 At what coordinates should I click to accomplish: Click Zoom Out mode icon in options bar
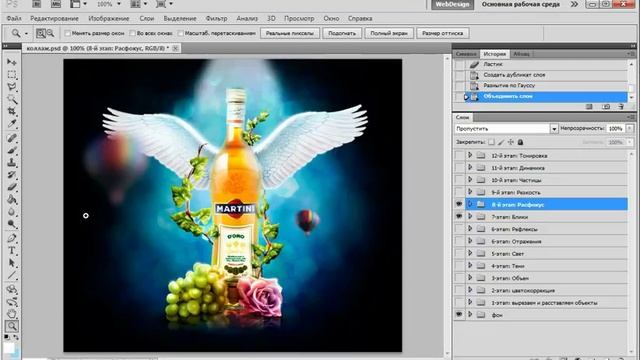click(50, 33)
